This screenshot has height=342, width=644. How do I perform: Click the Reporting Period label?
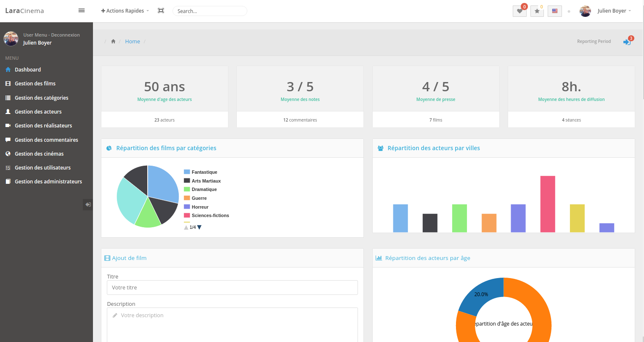[x=594, y=41]
